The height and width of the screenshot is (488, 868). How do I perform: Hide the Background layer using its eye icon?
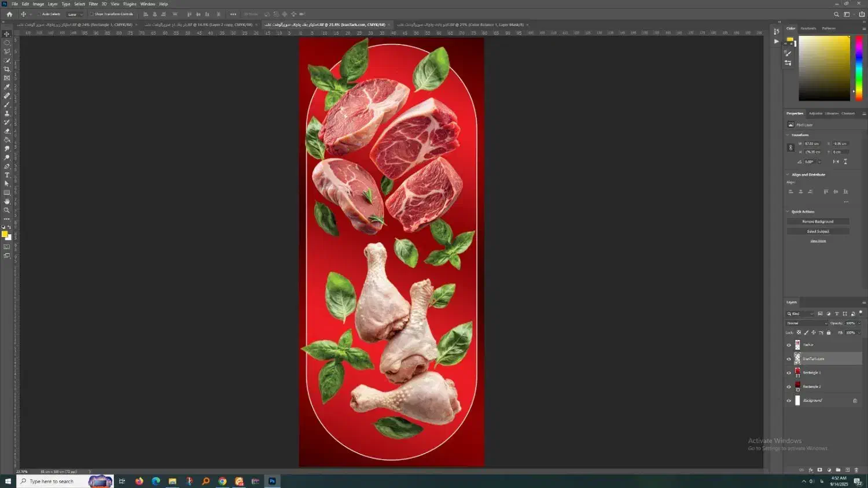[x=789, y=401]
